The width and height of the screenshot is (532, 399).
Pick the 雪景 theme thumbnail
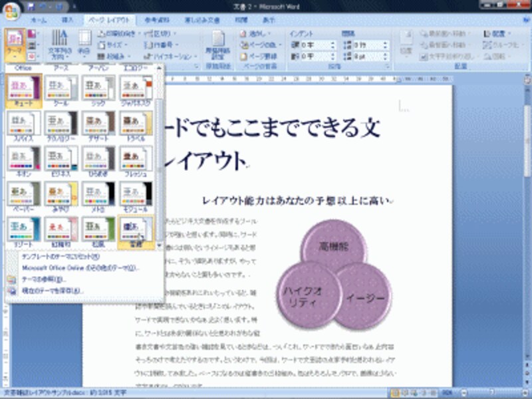coord(135,233)
